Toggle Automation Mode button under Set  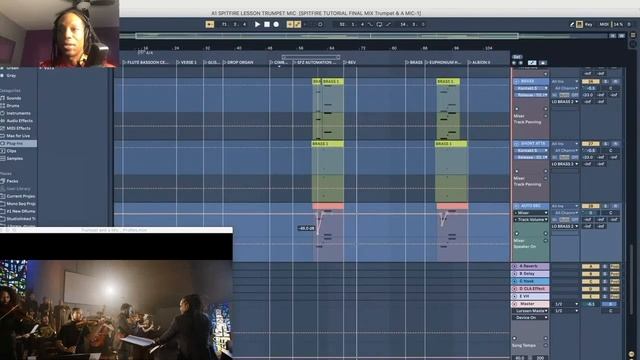532,63
